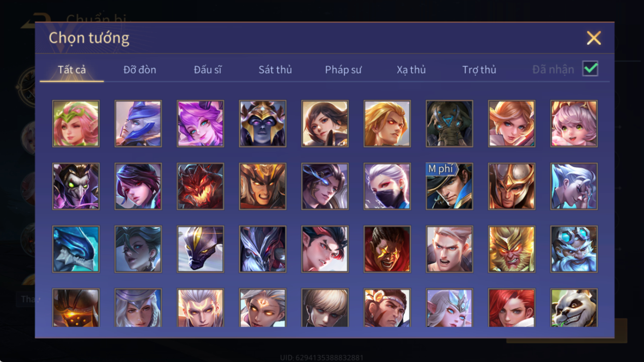Select the elephant-masked dark hero
The height and width of the screenshot is (362, 644).
click(x=449, y=124)
